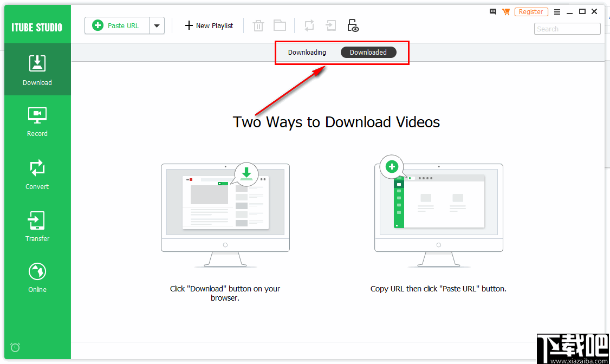Image resolution: width=610 pixels, height=364 pixels.
Task: Open the Record screen recorder
Action: point(37,121)
